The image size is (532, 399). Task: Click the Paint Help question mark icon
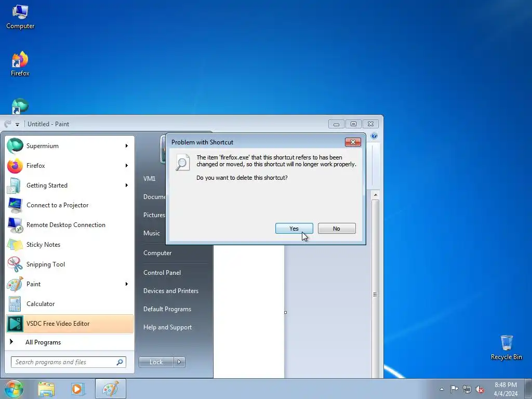[374, 136]
